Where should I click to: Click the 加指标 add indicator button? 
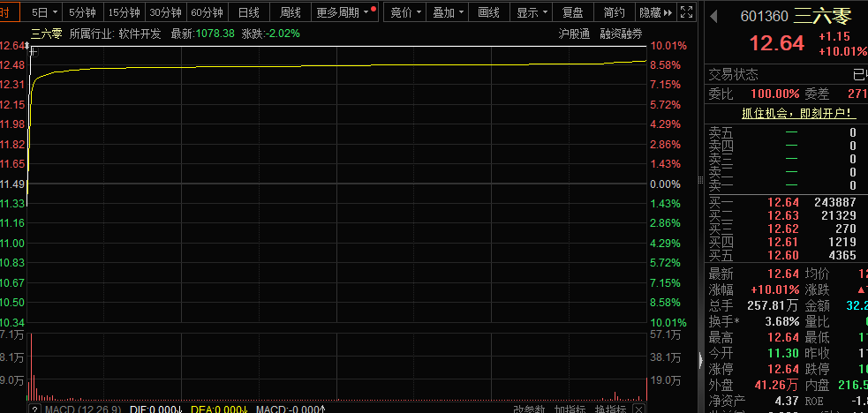(572, 409)
